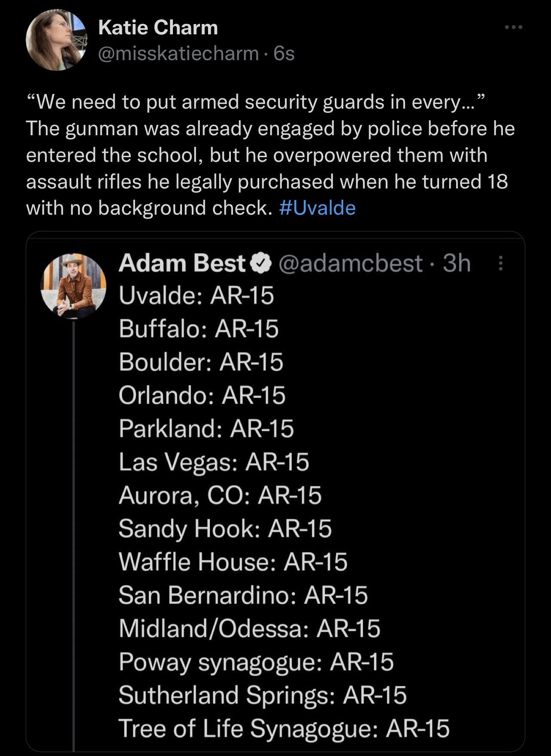Click the "Las Vegas: AR-15" line
551x756 pixels.
tap(214, 462)
